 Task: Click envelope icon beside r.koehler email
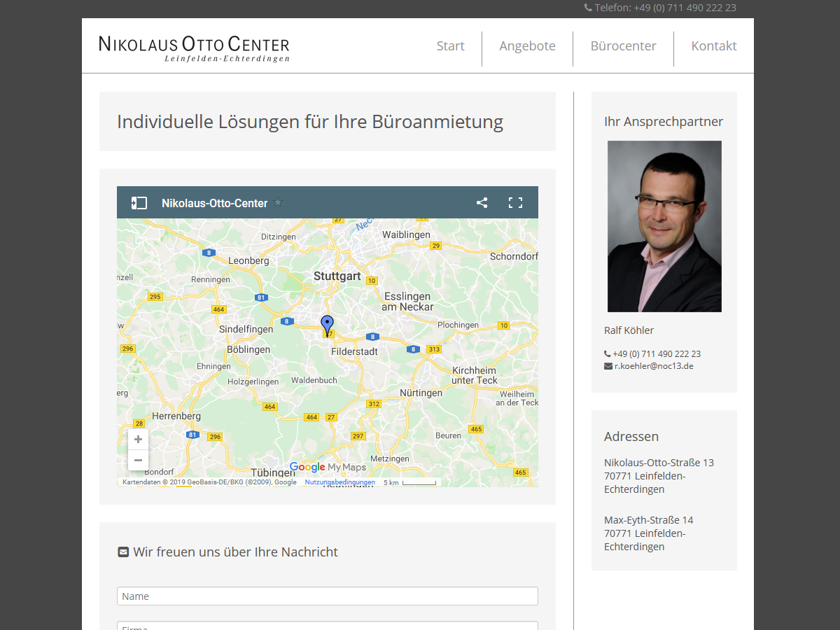coord(608,366)
